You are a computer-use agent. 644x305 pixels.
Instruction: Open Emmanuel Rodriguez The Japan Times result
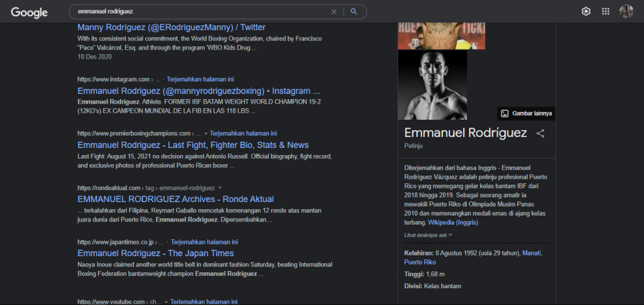tap(156, 254)
